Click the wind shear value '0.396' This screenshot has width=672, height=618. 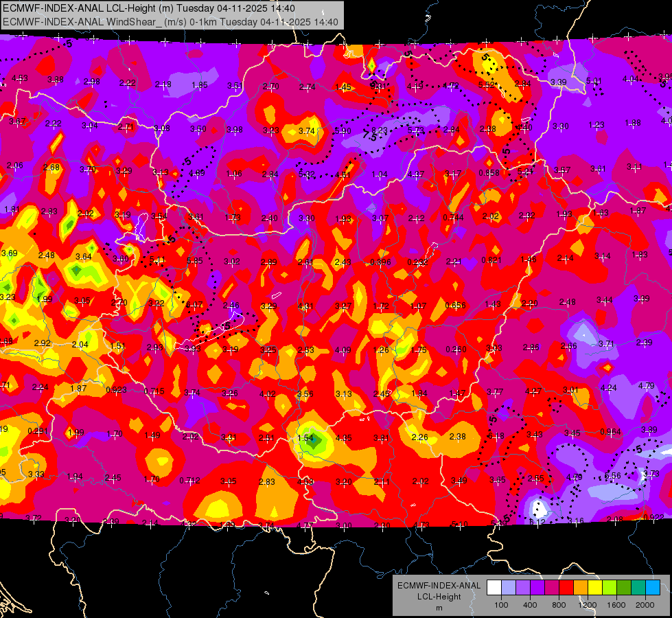[x=380, y=262]
